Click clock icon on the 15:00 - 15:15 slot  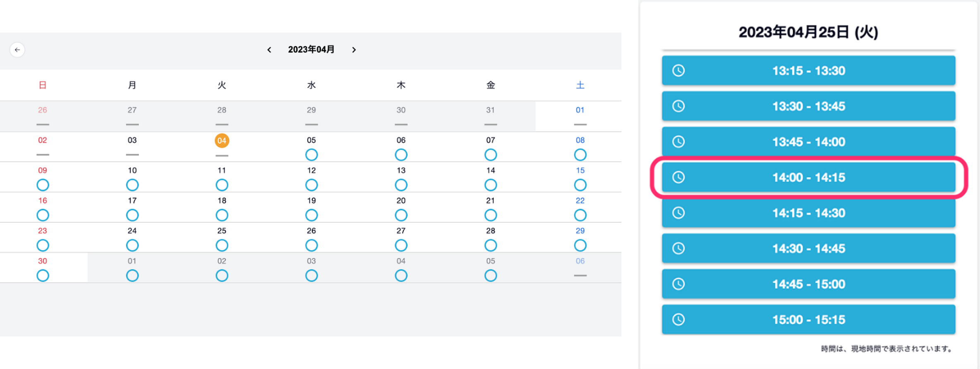(678, 319)
